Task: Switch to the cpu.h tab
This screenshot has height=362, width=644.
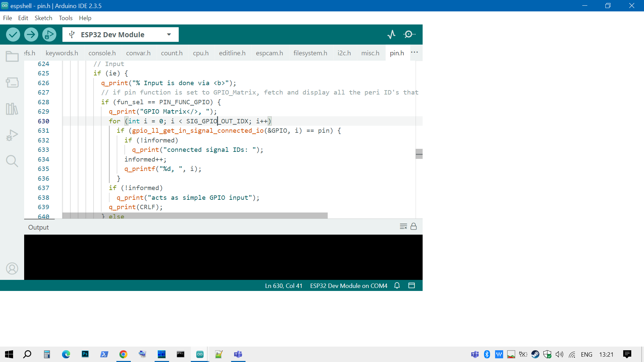Action: point(201,53)
